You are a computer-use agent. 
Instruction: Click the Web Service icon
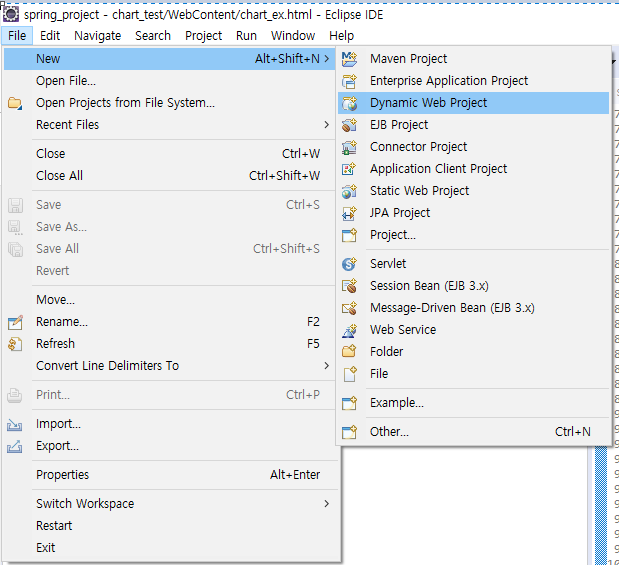[x=349, y=330]
